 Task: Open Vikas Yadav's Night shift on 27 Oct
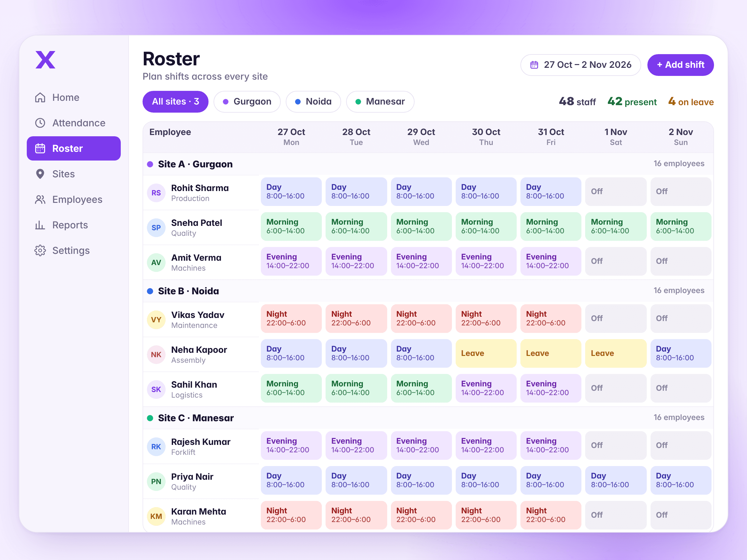pyautogui.click(x=291, y=318)
